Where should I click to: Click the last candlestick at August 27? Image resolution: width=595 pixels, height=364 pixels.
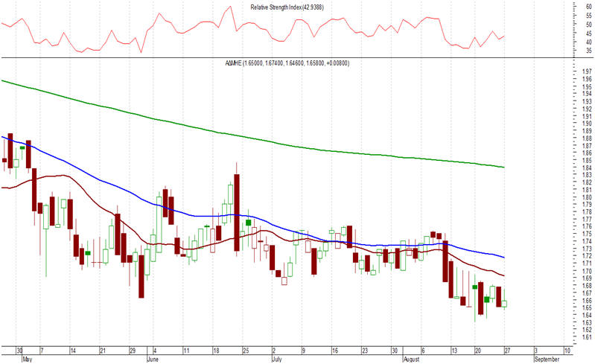(x=504, y=304)
